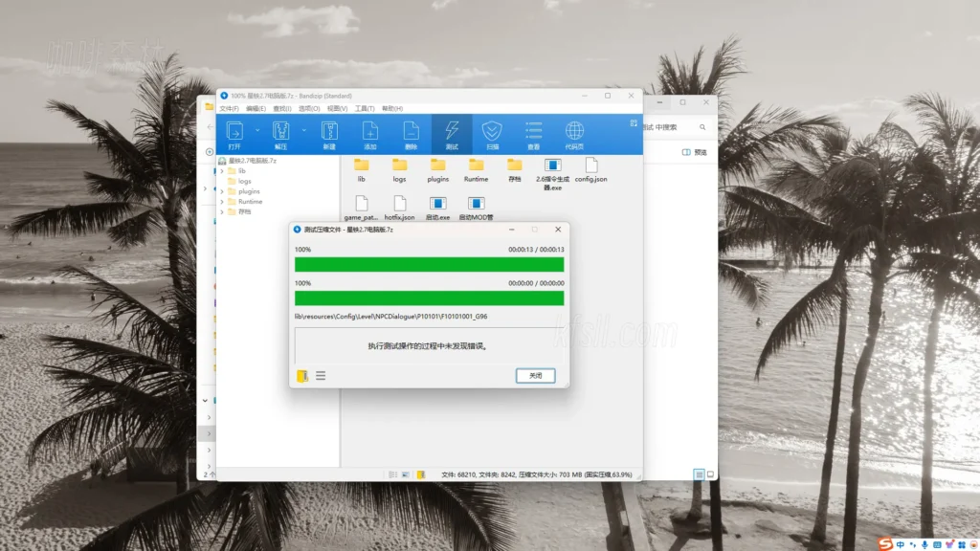Expand the lib folder in tree
This screenshot has width=980, height=551.
222,171
